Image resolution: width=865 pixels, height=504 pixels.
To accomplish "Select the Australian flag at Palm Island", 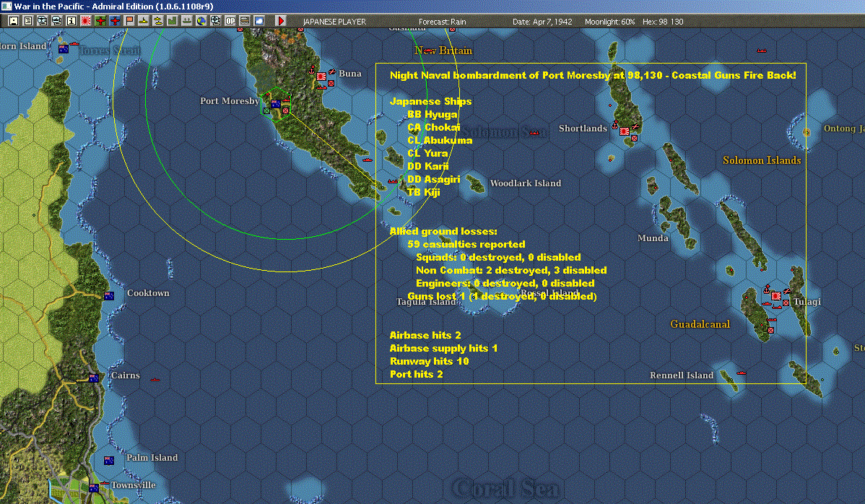I will click(x=109, y=460).
